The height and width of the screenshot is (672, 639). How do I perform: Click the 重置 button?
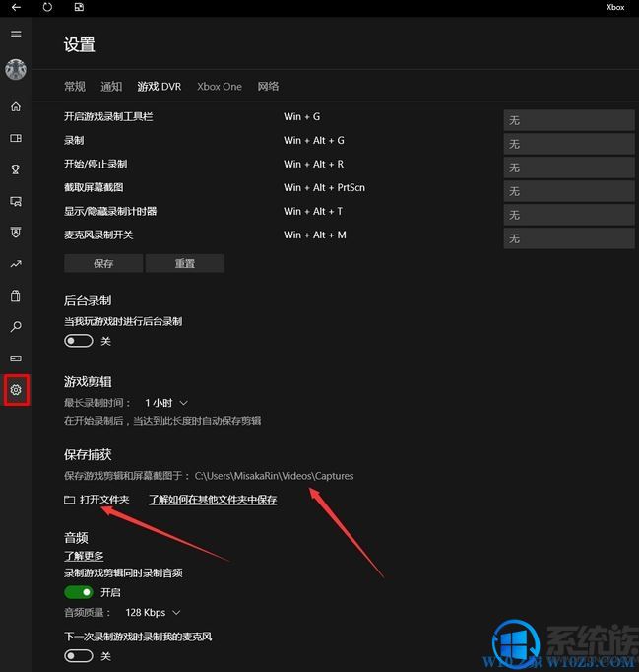pyautogui.click(x=184, y=263)
